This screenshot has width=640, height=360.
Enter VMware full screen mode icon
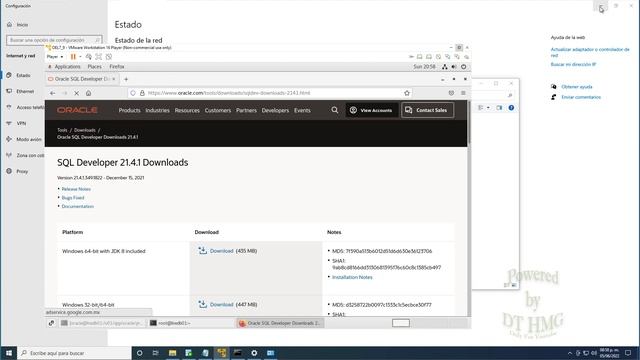click(x=98, y=57)
